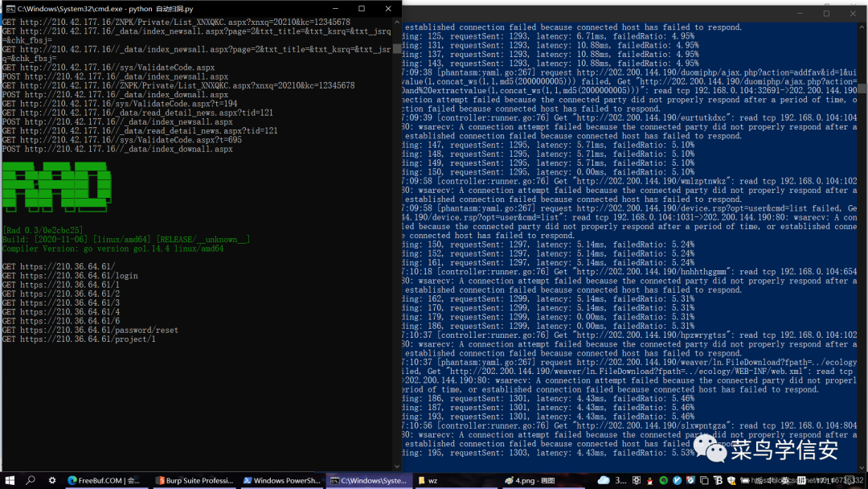Click PowerShell line 'ding: 195, requestSent: 1303'

tap(548, 453)
